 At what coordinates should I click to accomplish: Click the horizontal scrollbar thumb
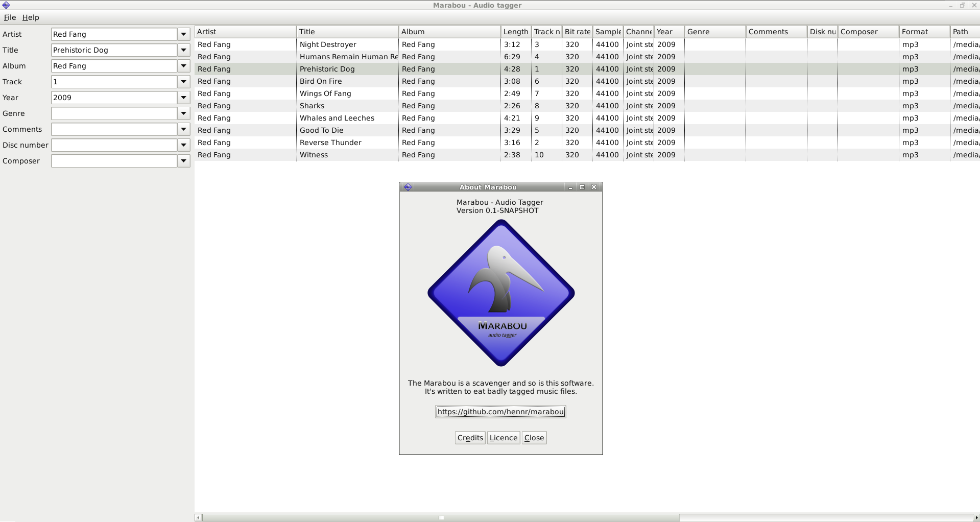441,518
